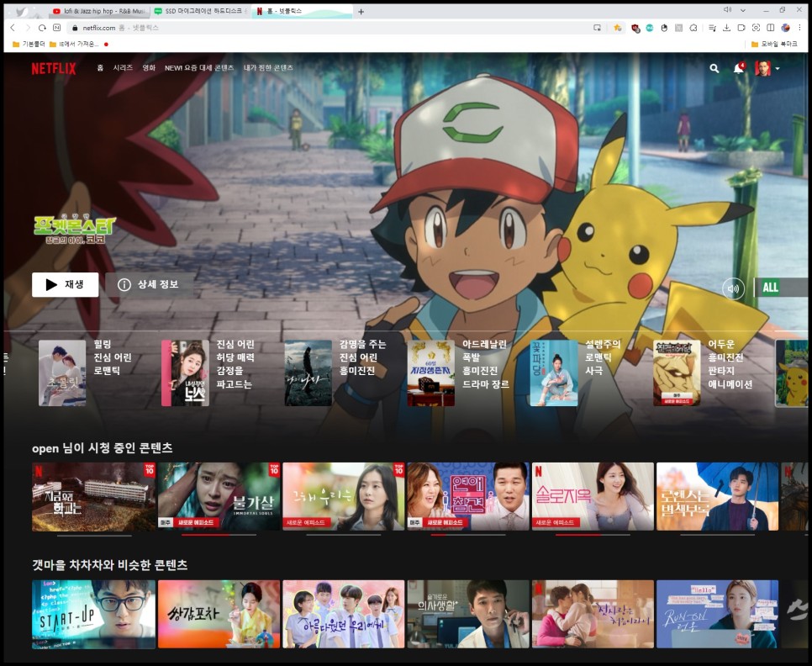Open the 내성적인 보스 poster
The image size is (812, 666).
186,373
